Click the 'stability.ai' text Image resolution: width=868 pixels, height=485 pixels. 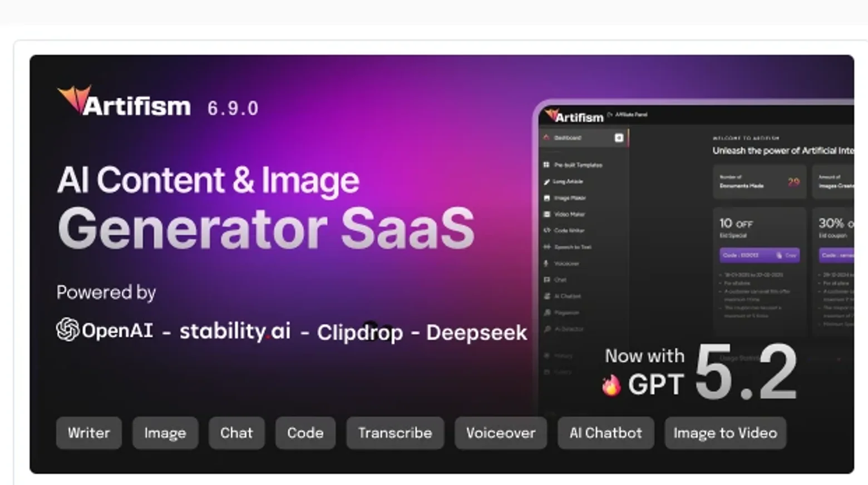(235, 331)
